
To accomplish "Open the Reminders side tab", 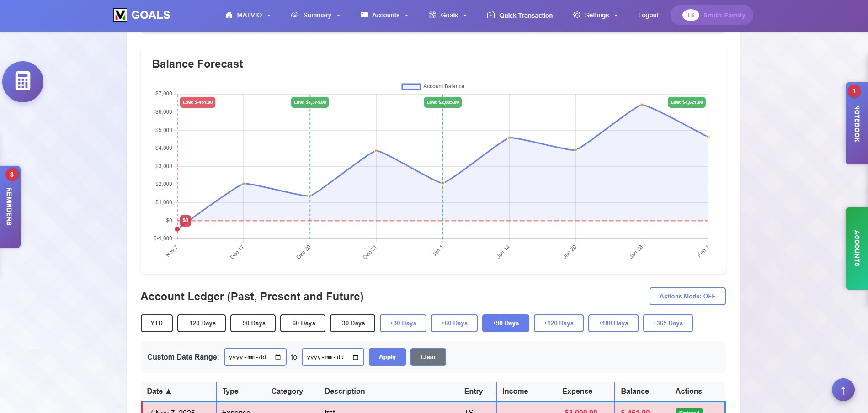I will 10,206.
